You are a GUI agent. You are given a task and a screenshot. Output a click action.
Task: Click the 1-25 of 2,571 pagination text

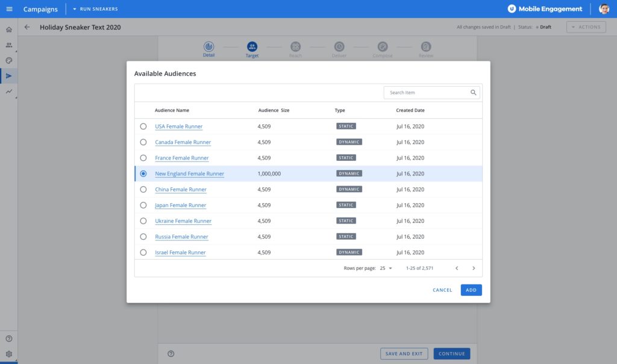coord(419,268)
